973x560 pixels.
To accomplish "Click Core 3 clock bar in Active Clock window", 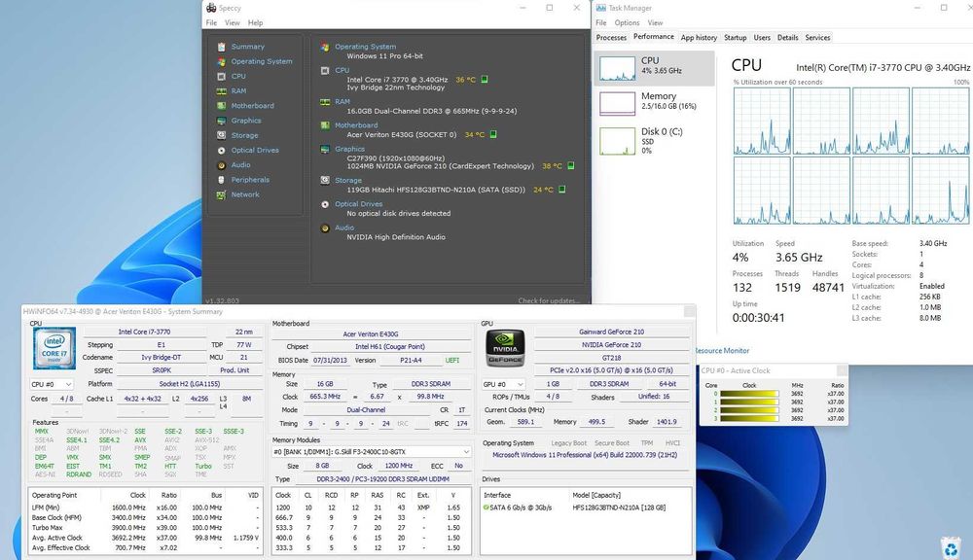I will click(x=749, y=419).
